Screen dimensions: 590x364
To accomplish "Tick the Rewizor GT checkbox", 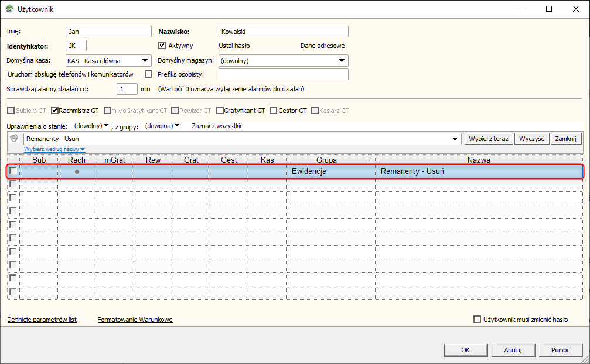I will (x=175, y=111).
